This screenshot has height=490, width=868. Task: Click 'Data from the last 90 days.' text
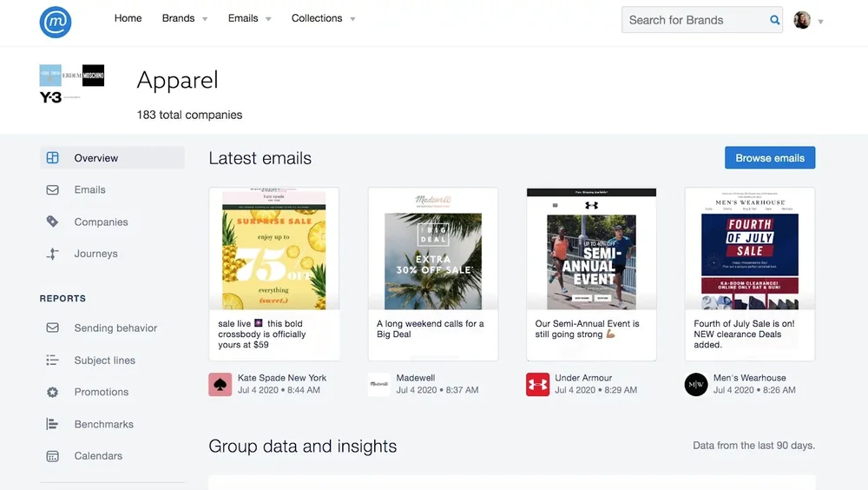[x=754, y=445]
